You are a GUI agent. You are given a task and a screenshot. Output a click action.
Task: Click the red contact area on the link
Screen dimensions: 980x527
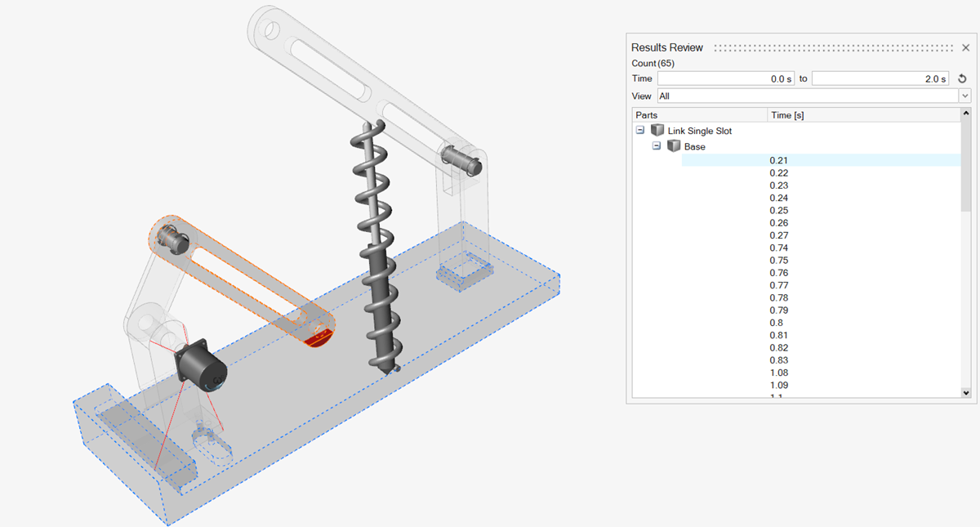[x=318, y=334]
